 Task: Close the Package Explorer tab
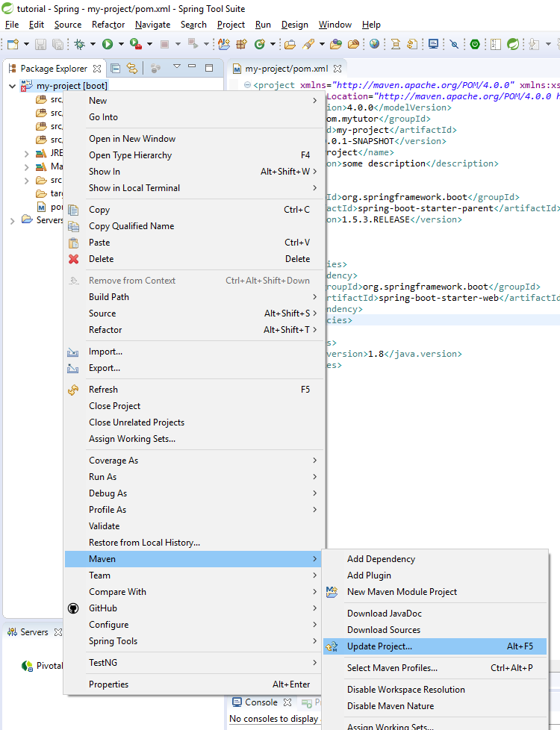click(97, 69)
